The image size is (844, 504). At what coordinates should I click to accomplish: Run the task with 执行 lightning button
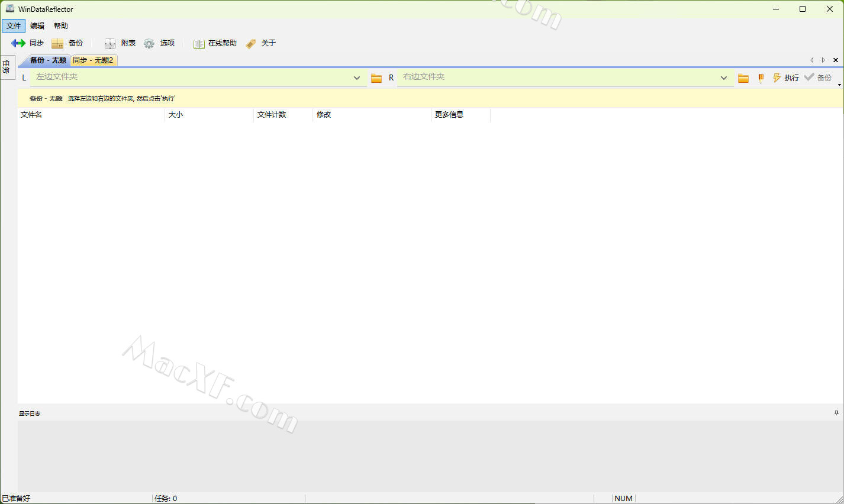click(785, 78)
